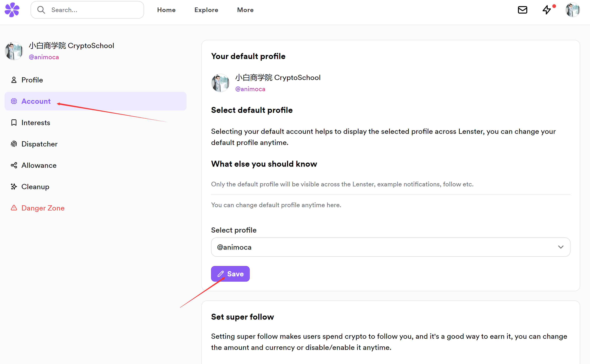
Task: Click the Lenster flower logo
Action: coord(12,10)
